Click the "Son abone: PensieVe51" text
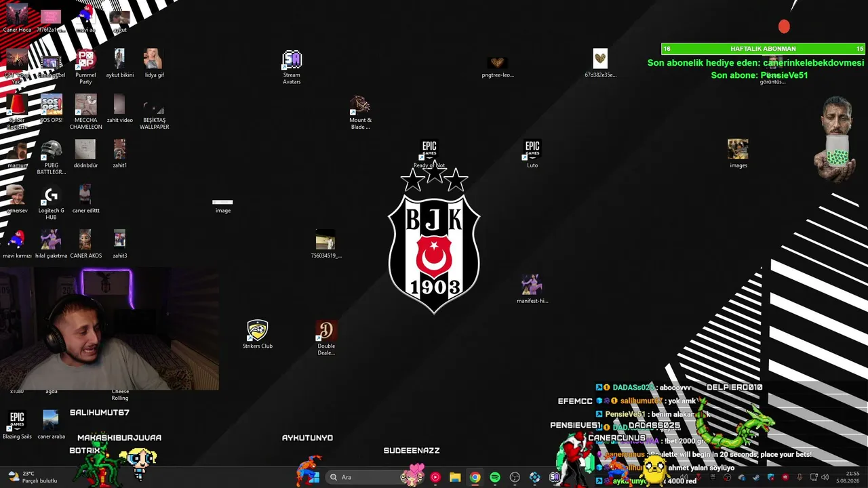This screenshot has width=868, height=488. coord(759,75)
